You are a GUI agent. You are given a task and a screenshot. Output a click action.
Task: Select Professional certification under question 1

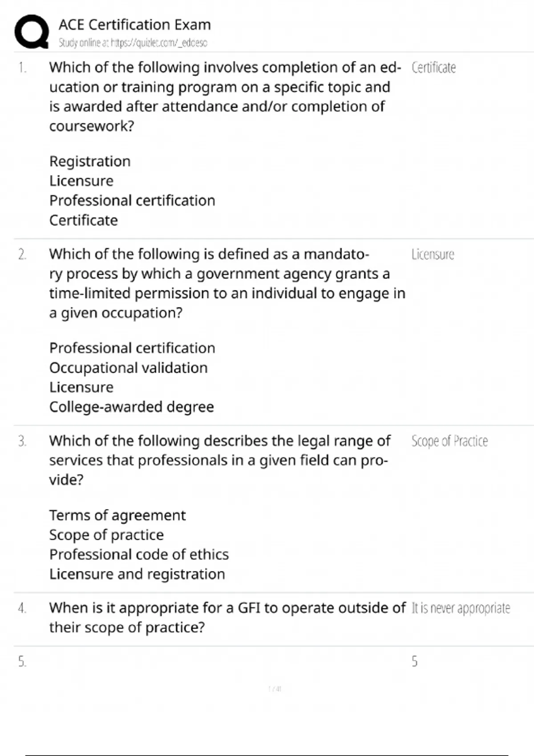pos(132,201)
